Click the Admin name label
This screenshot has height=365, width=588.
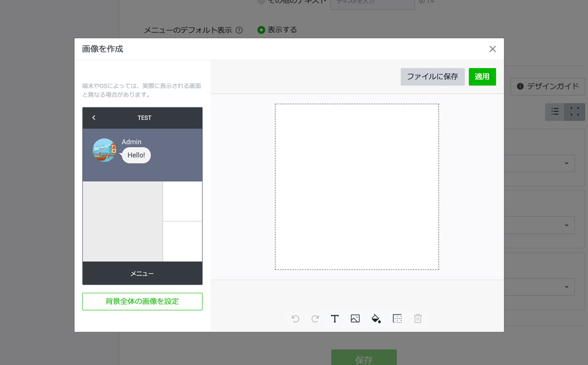(x=131, y=142)
